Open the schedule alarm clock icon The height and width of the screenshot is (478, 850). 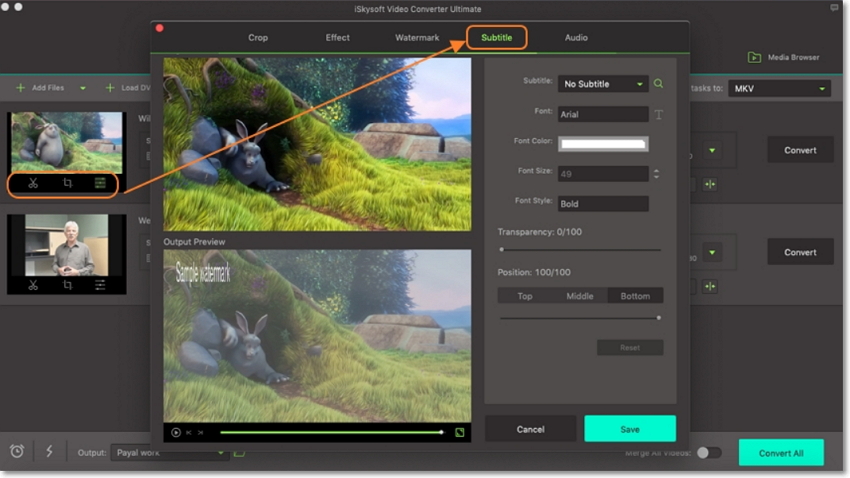pyautogui.click(x=17, y=452)
